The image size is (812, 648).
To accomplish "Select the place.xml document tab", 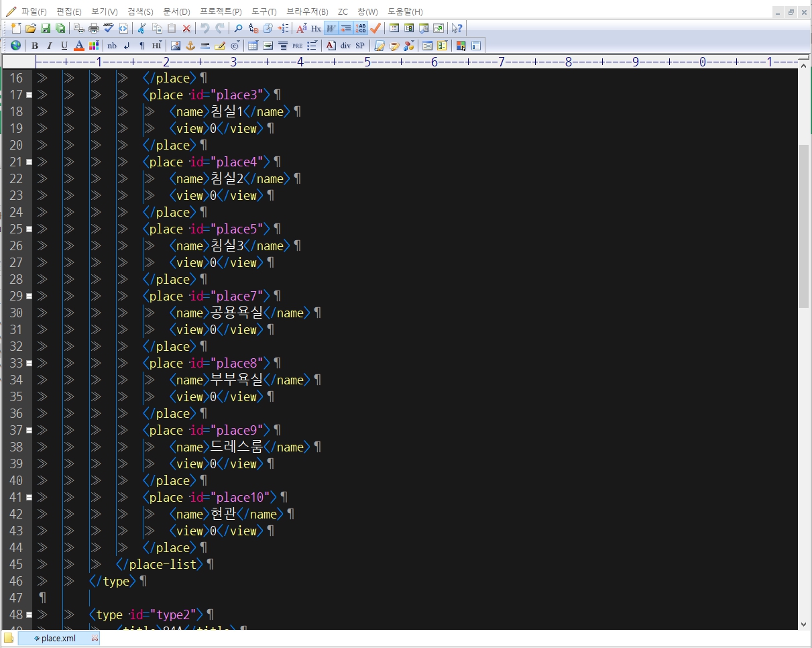I will (59, 638).
